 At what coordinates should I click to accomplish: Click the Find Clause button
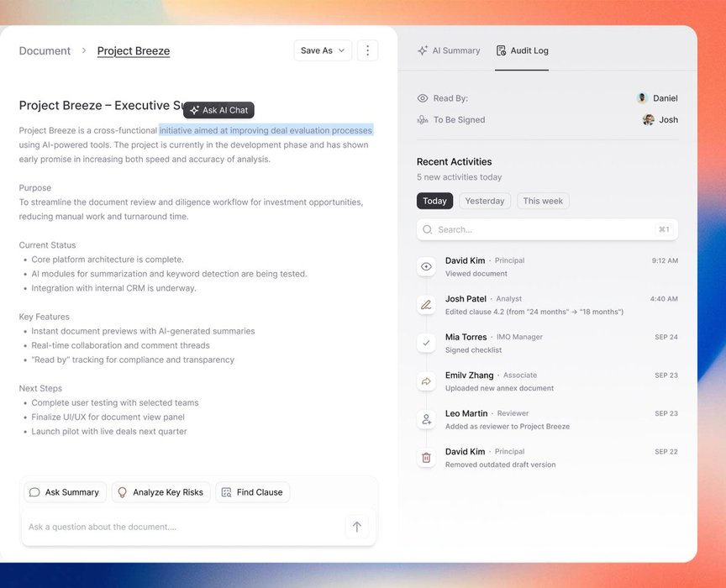click(253, 492)
